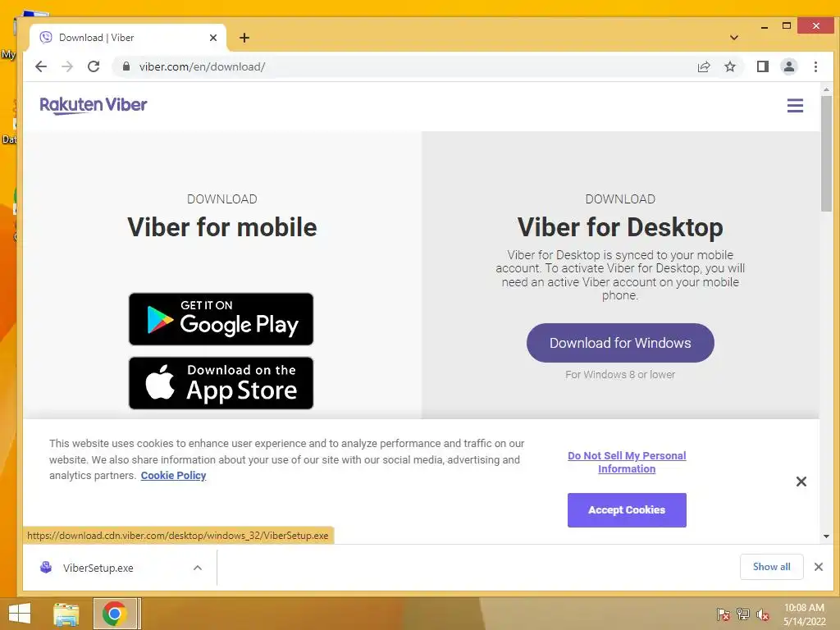Open Chrome side panel icon

pos(762,66)
